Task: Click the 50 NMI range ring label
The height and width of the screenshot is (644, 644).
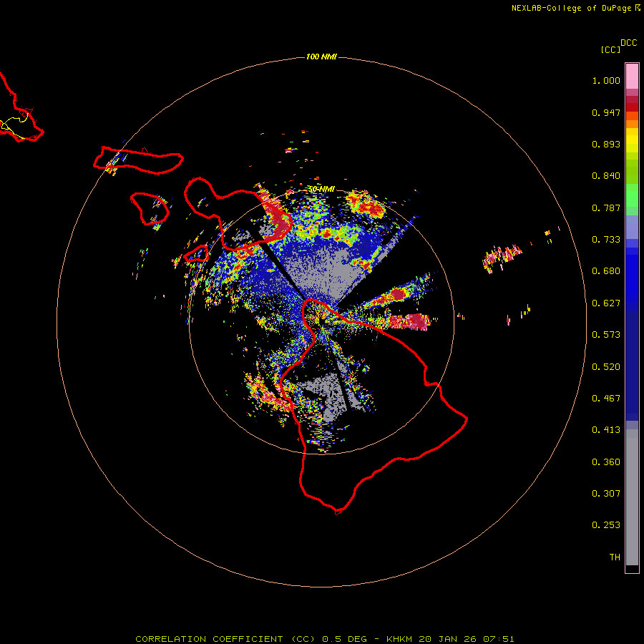Action: click(x=321, y=189)
